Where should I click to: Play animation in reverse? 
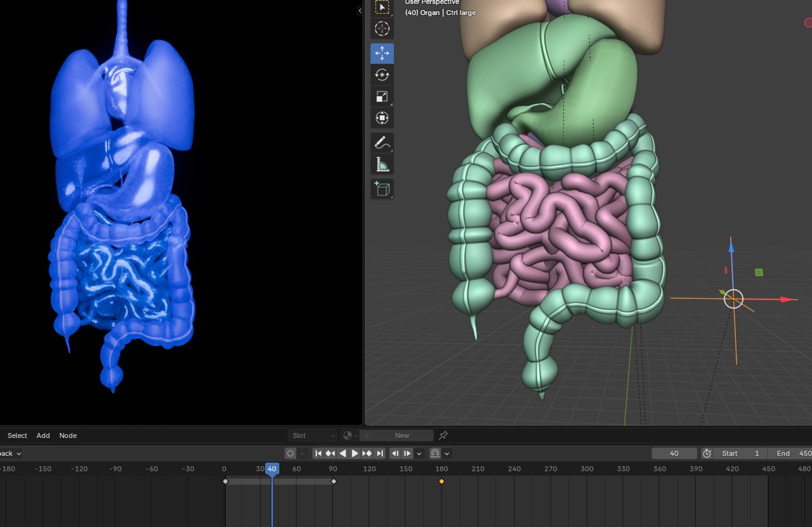(343, 453)
